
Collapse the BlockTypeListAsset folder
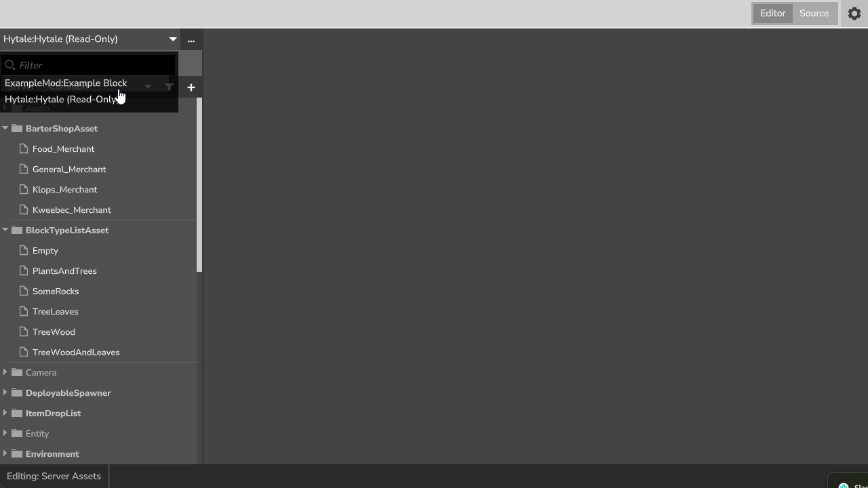tap(5, 230)
